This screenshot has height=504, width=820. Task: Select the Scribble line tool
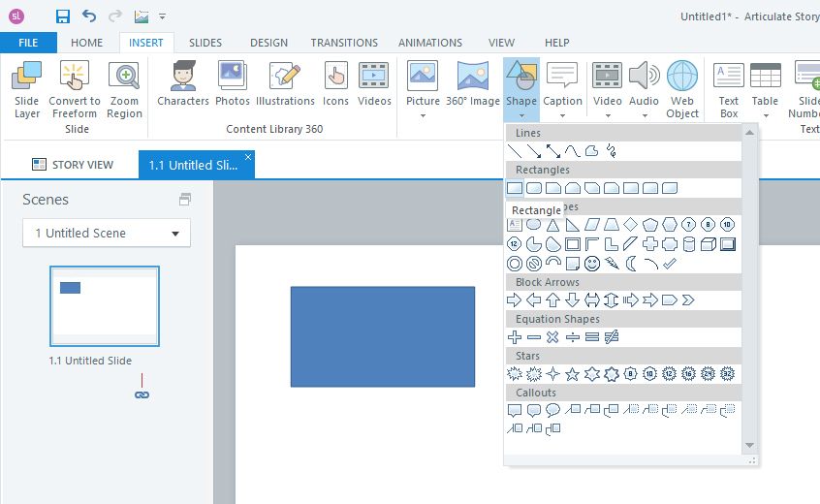point(612,151)
